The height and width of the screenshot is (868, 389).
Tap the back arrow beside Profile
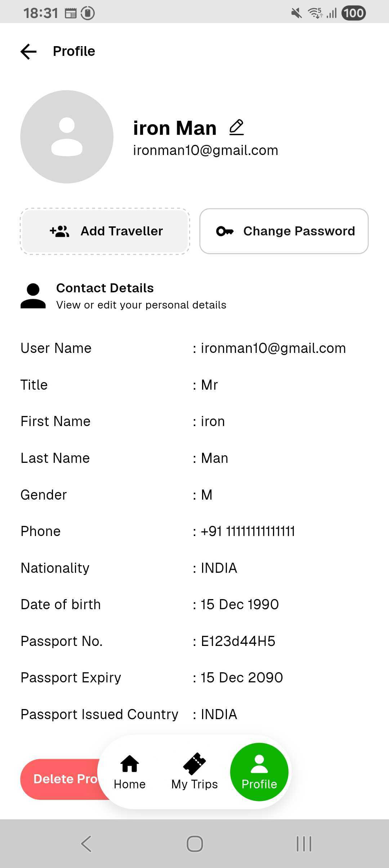[x=29, y=52]
